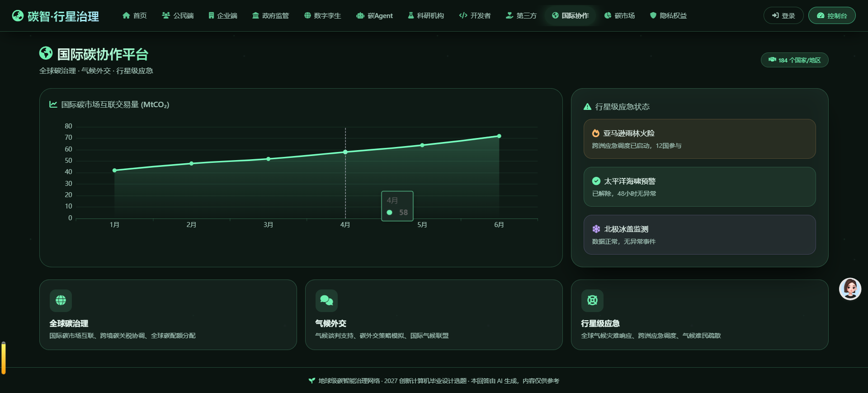
Task: Click the 登录 button
Action: [x=783, y=15]
